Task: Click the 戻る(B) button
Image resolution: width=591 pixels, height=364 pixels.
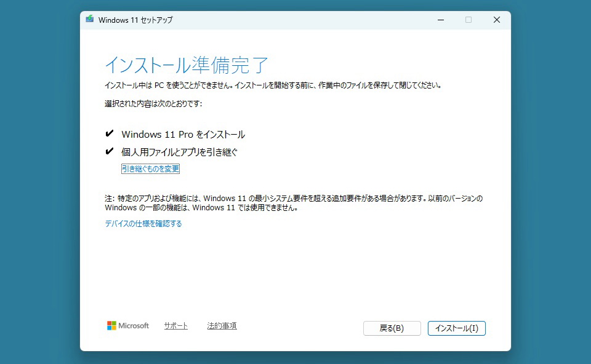Action: [392, 328]
